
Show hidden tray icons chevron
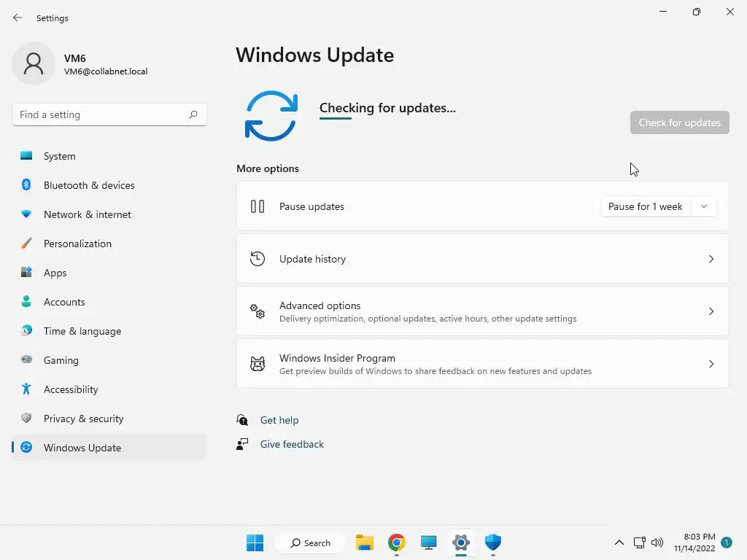point(619,542)
